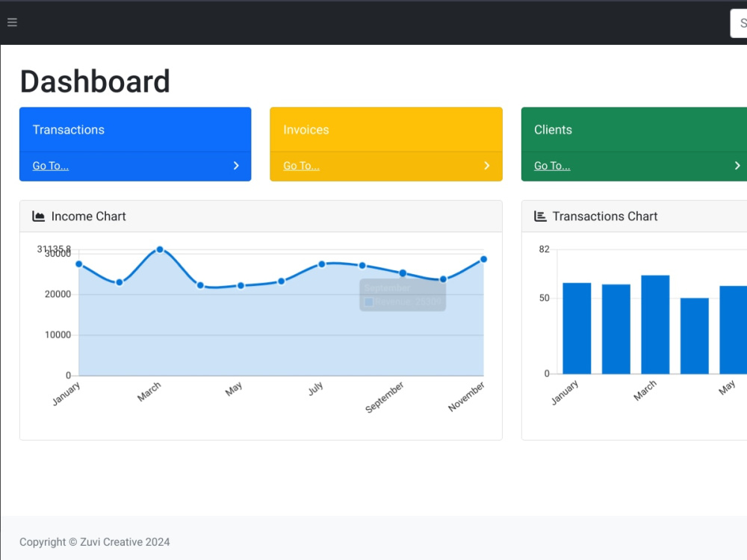Click the Clients card title
Image resolution: width=747 pixels, height=560 pixels.
553,129
